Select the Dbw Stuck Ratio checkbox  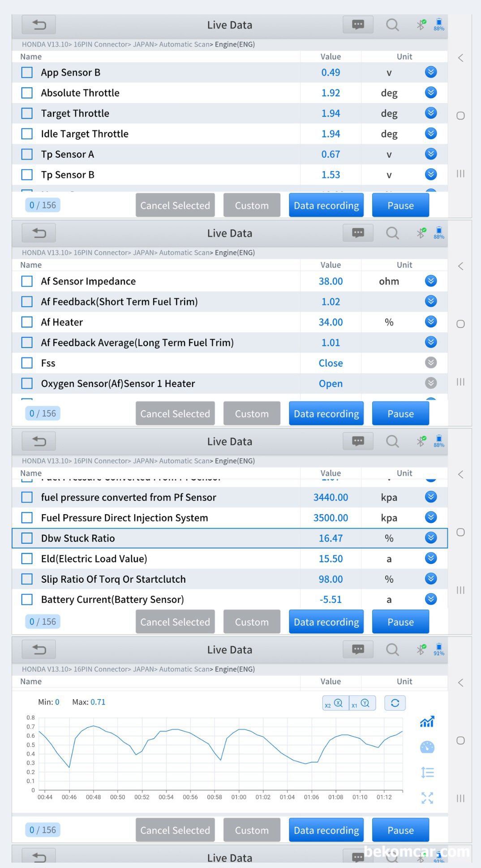(x=27, y=538)
